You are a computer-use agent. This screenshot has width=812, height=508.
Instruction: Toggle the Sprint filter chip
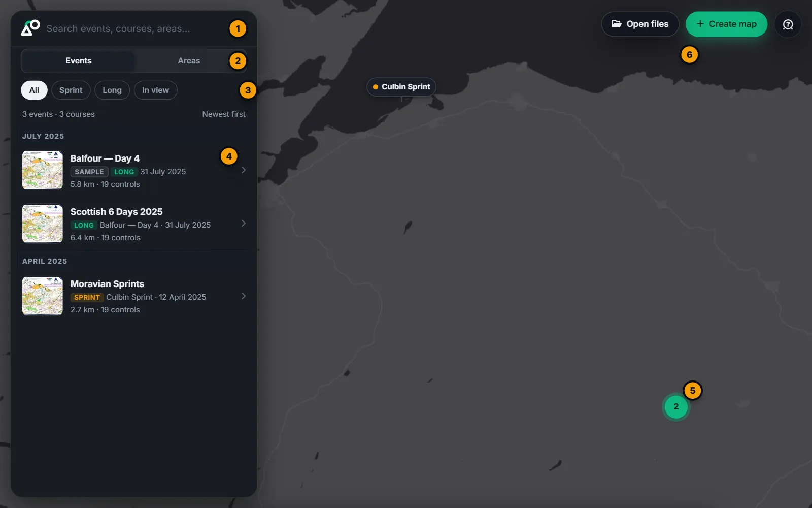(x=71, y=90)
